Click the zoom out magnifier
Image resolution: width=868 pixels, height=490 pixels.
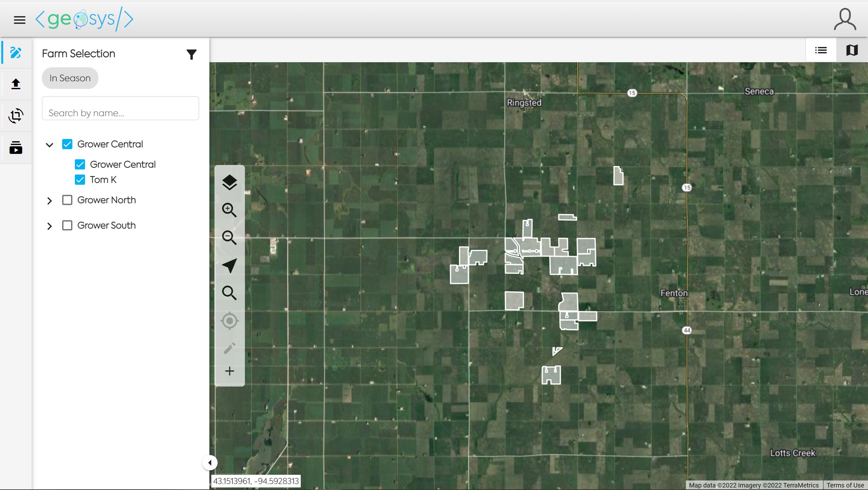[230, 238]
